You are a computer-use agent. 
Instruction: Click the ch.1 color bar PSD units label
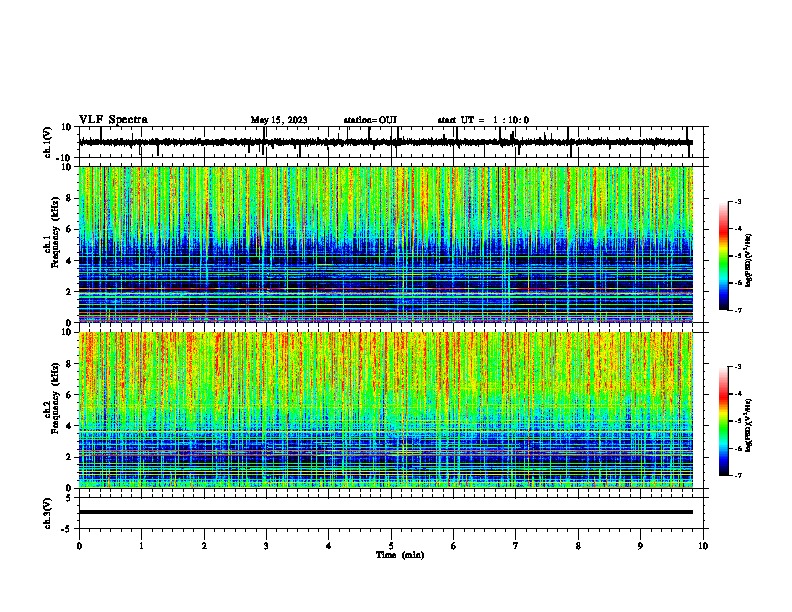(x=749, y=260)
